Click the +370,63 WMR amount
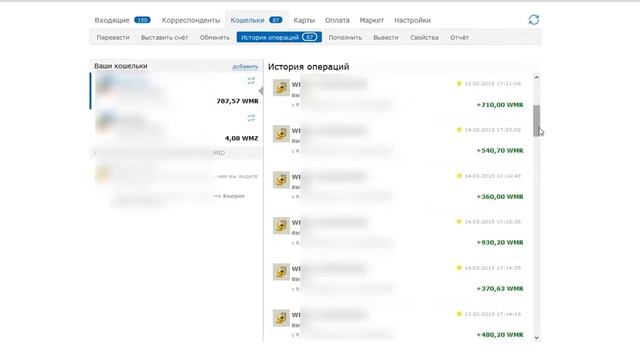Image resolution: width=640 pixels, height=360 pixels. [500, 289]
